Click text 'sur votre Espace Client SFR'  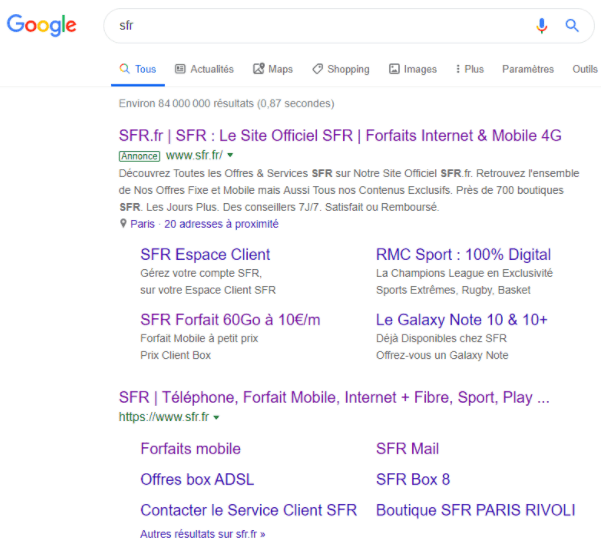coord(208,290)
